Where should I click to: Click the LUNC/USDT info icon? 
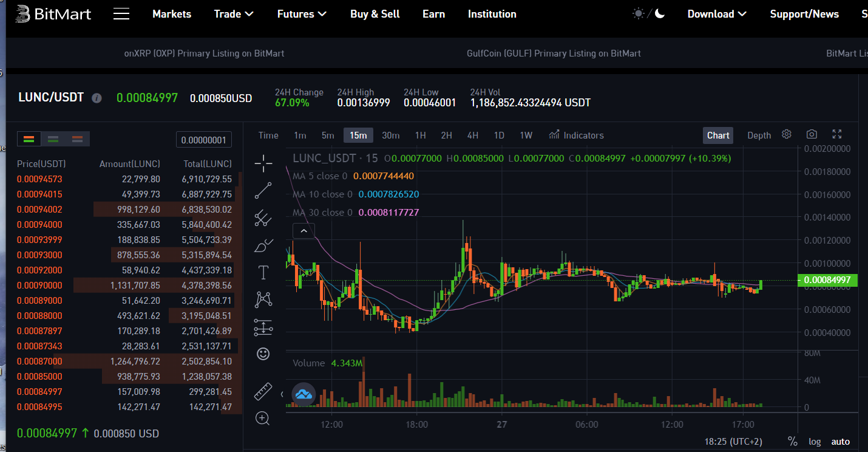(x=97, y=98)
